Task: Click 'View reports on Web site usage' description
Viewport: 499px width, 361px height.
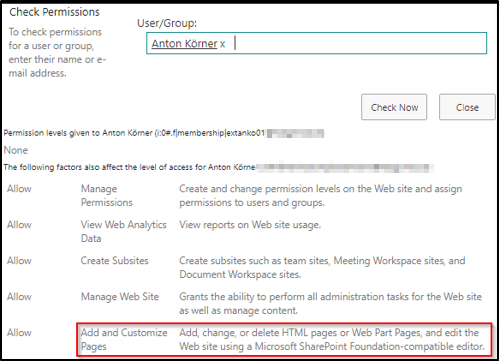Action: coord(250,225)
